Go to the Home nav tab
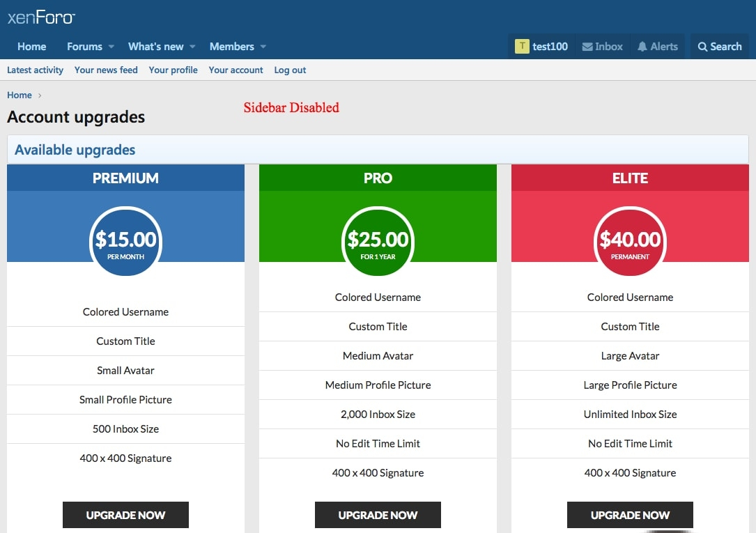The image size is (756, 533). 32,47
